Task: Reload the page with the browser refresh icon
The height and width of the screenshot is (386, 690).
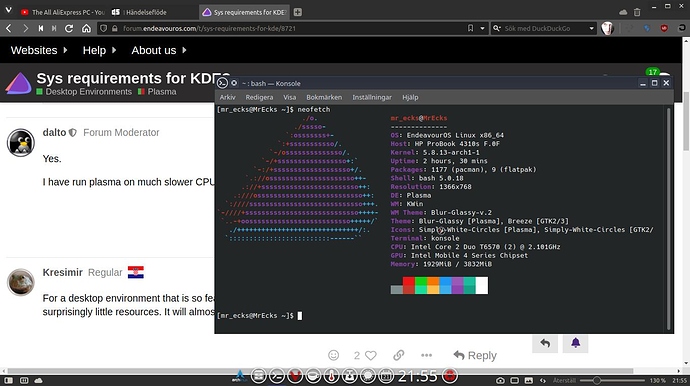Action: [x=69, y=28]
